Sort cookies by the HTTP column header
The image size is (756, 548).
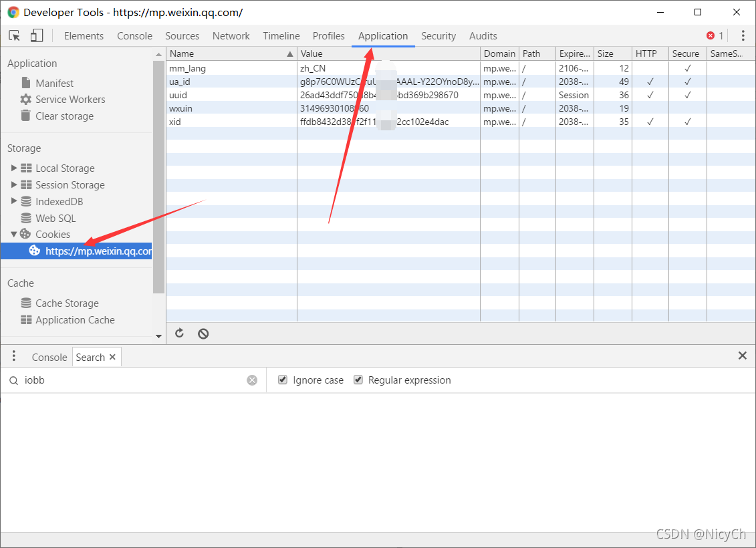tap(650, 53)
